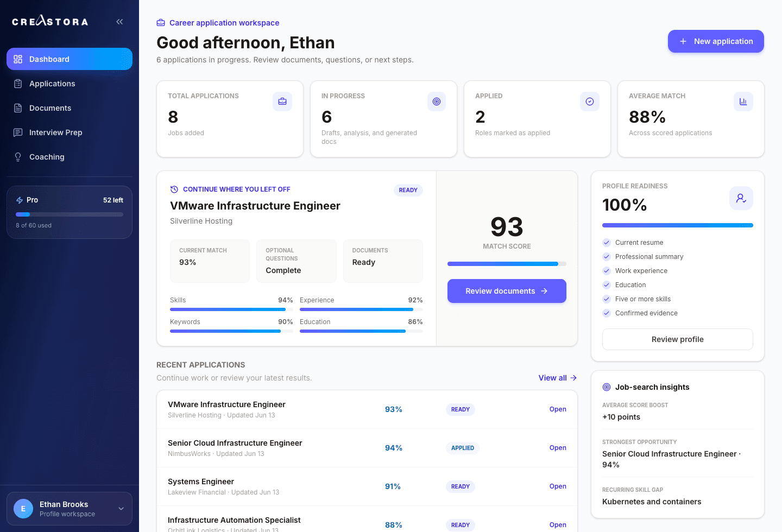The width and height of the screenshot is (782, 532).
Task: Click the Creastora logo
Action: pos(50,21)
